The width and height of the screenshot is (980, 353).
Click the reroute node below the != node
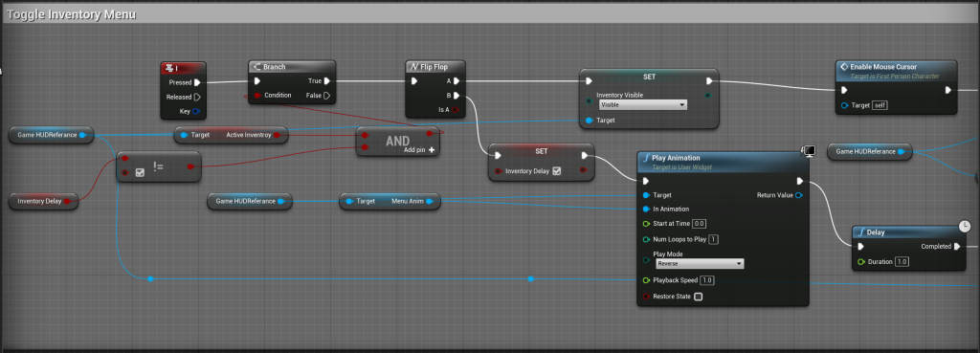[x=150, y=278]
